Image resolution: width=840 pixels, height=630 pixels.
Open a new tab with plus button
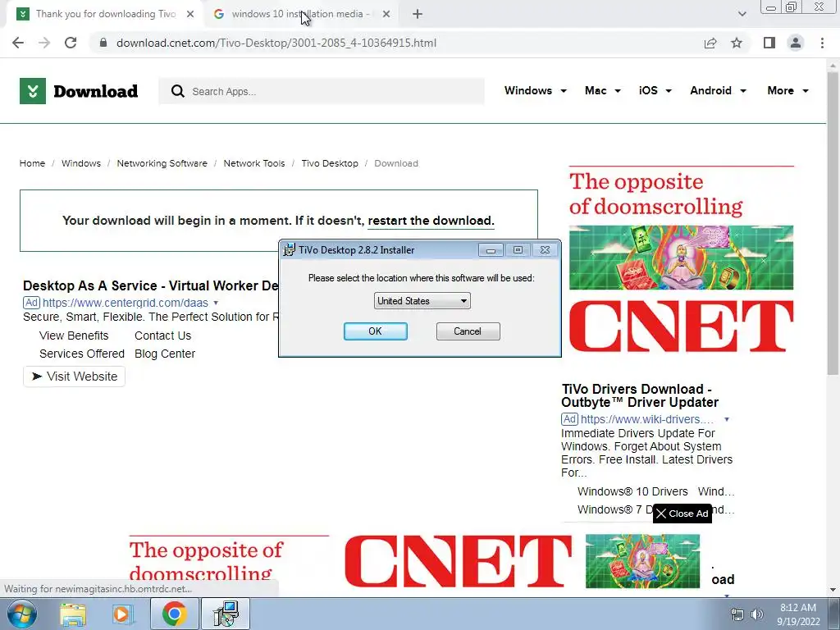tap(418, 14)
